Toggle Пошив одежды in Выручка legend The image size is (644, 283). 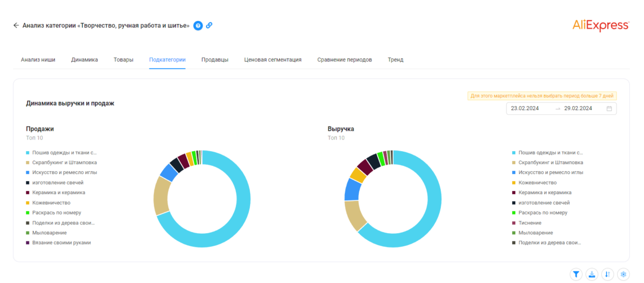tap(548, 152)
